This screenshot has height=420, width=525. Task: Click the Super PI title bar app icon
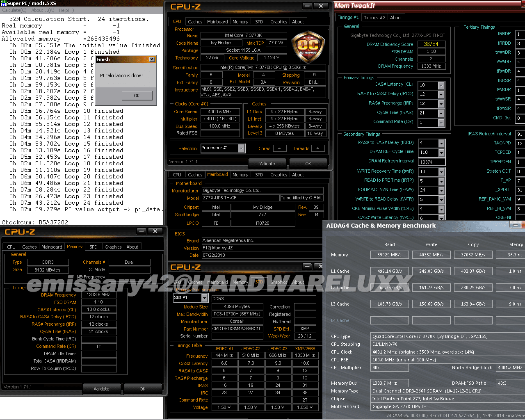[x=3, y=3]
